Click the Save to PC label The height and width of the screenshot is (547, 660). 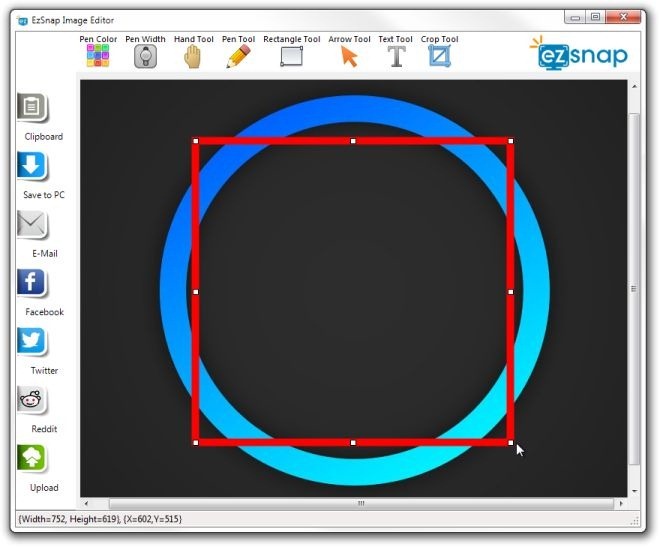(44, 195)
